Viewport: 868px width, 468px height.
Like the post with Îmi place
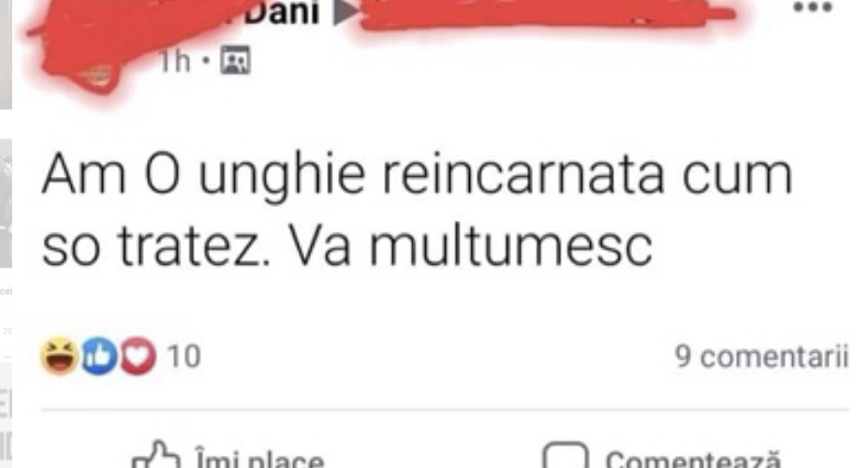(x=259, y=460)
